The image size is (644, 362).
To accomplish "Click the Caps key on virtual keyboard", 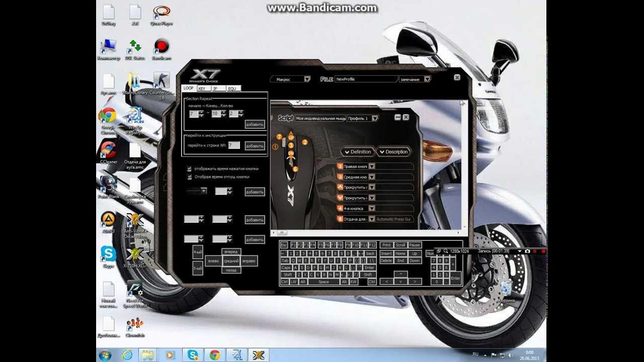I will pyautogui.click(x=286, y=267).
